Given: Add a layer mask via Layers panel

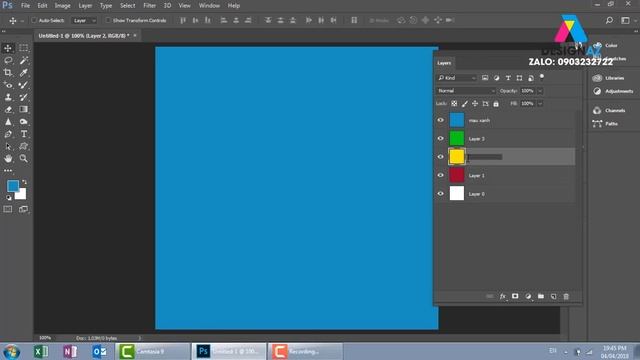Looking at the screenshot, I should [x=515, y=296].
